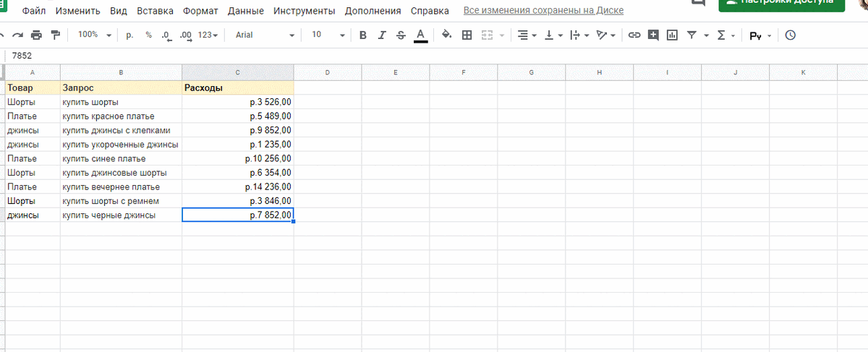Open the horizontal align dropdown
This screenshot has width=868, height=352.
tap(528, 35)
